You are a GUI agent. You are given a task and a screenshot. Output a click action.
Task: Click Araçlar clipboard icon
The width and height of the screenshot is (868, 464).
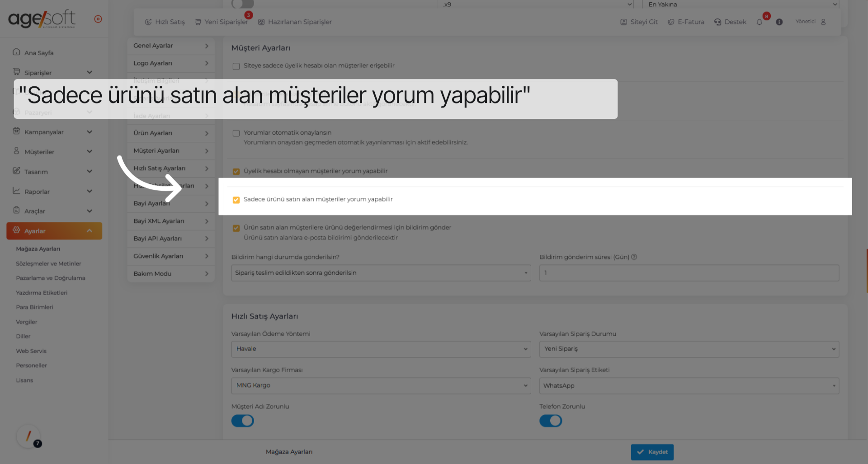(x=17, y=210)
